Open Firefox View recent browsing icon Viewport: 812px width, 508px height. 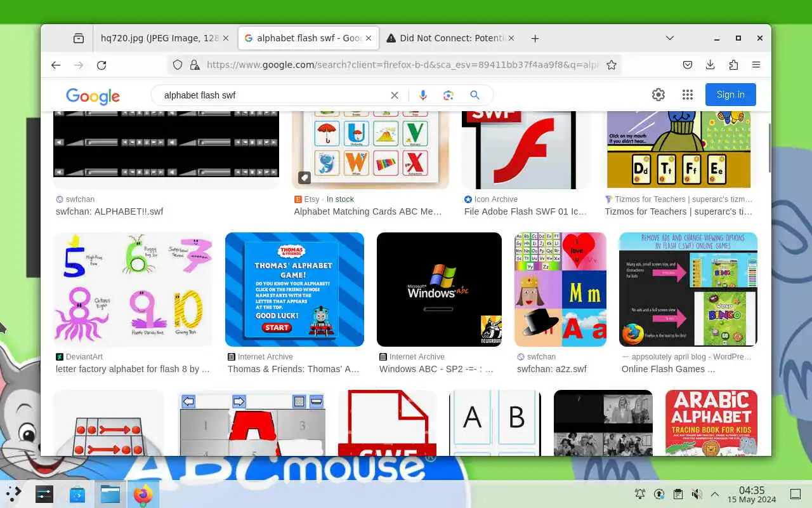[x=79, y=38]
